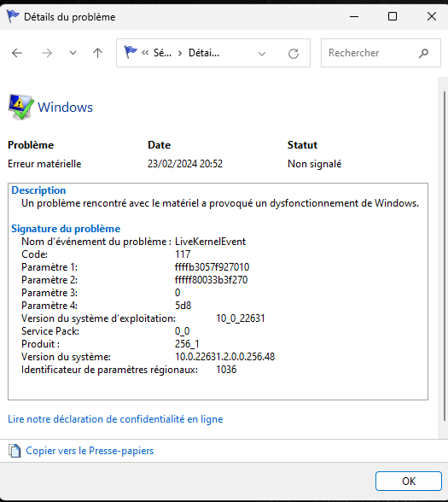Screen dimensions: 448x502
Task: Confirm with the OK button
Action: (x=409, y=481)
